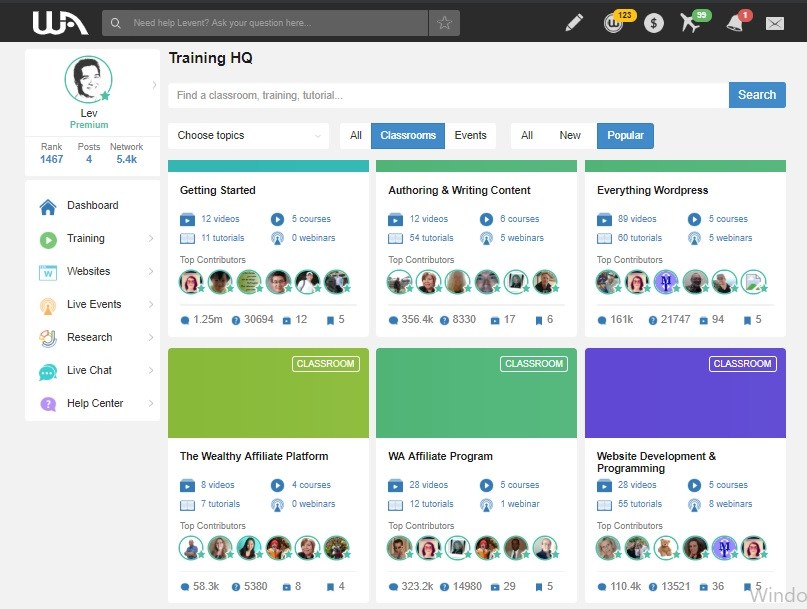
Task: Click the magnifier icon in top search bar
Action: [116, 23]
